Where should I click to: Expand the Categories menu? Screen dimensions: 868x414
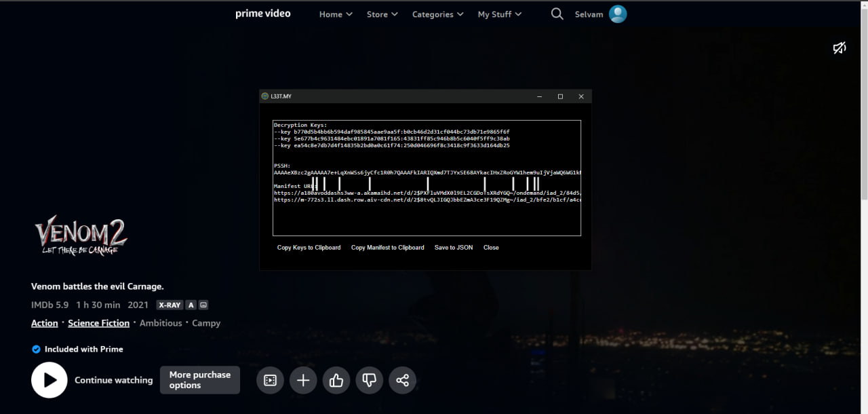tap(437, 14)
